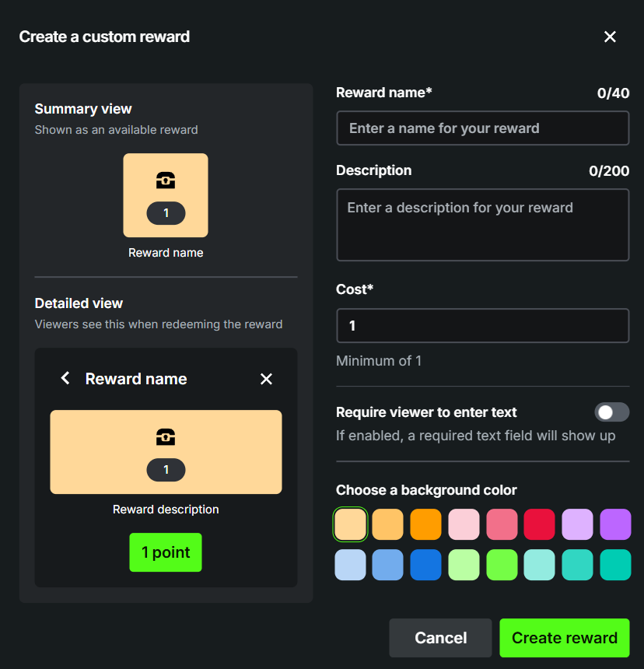Select the medium sky blue background color
This screenshot has width=644, height=669.
pos(387,565)
